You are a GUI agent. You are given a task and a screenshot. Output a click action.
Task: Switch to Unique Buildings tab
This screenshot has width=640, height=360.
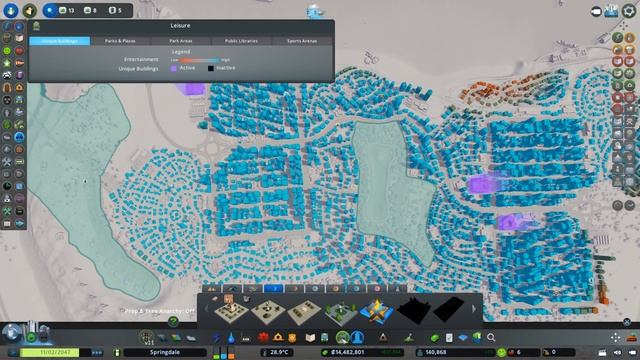(x=60, y=41)
